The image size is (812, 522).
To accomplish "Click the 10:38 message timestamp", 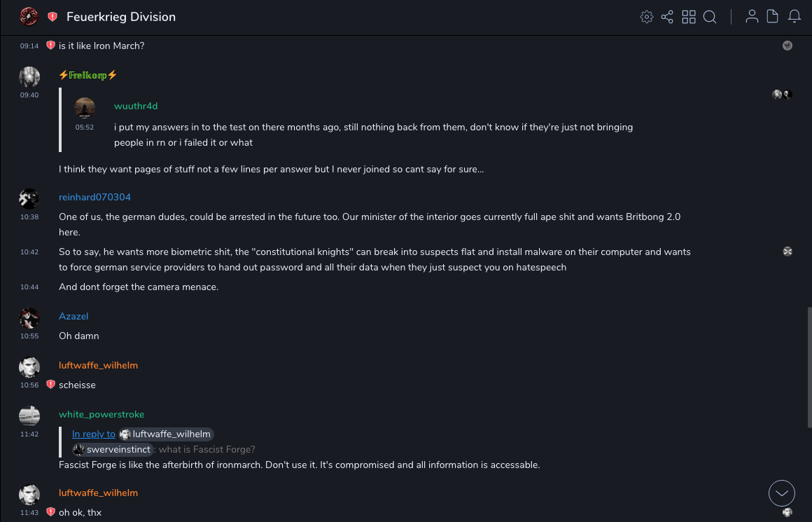I will click(29, 217).
